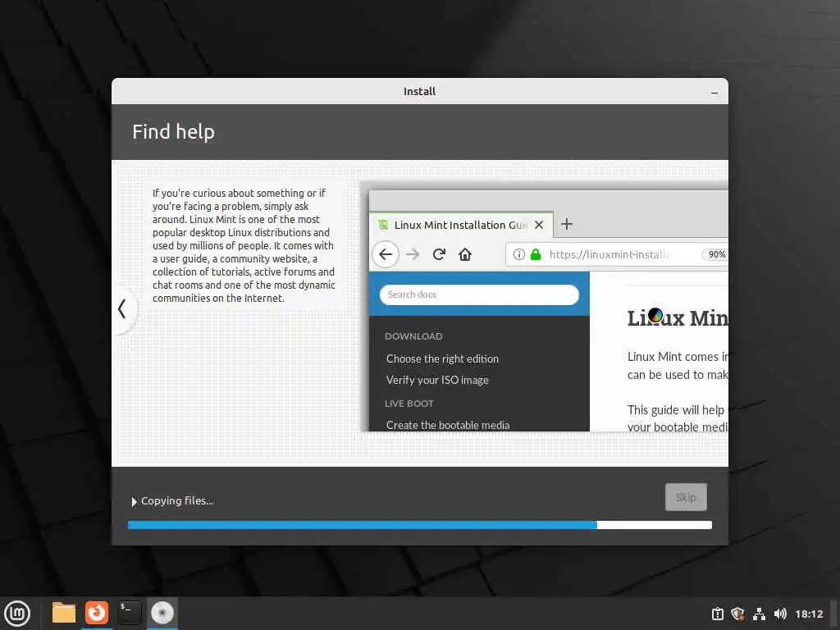Click the site information icon in address bar
Screen dimensions: 840x630
coord(518,254)
